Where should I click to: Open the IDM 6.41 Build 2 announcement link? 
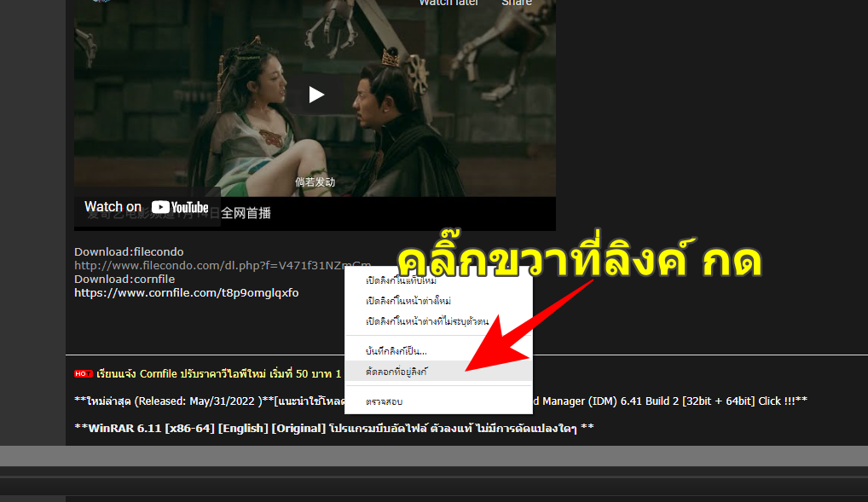tap(441, 401)
